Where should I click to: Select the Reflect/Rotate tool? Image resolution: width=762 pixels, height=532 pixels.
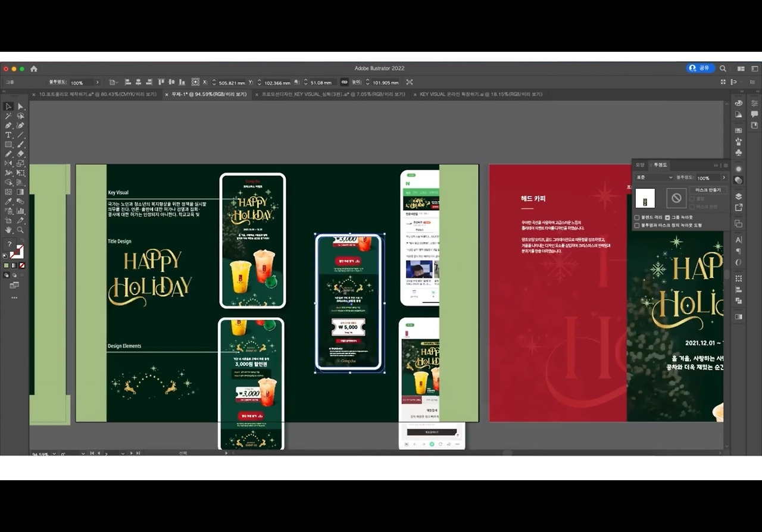pos(8,163)
